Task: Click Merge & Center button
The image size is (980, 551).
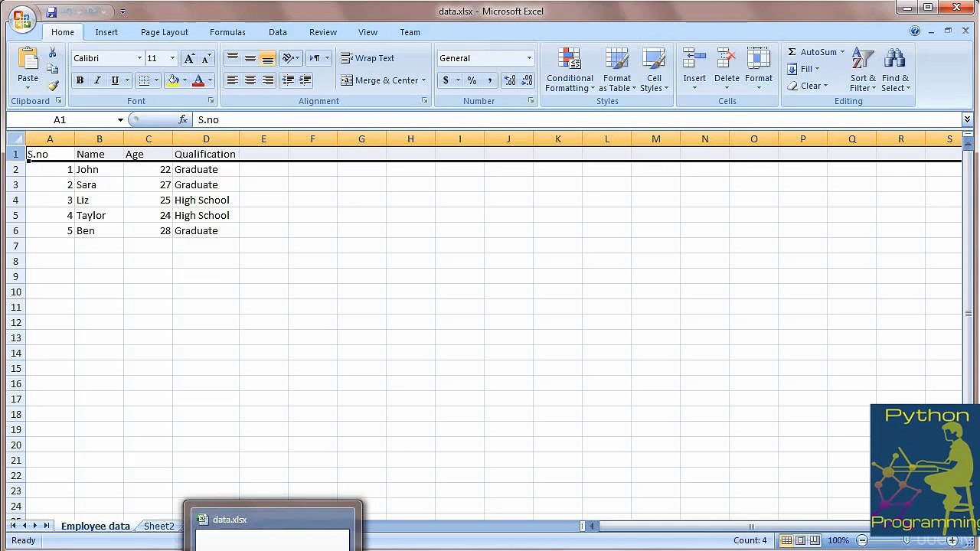Action: pyautogui.click(x=380, y=80)
